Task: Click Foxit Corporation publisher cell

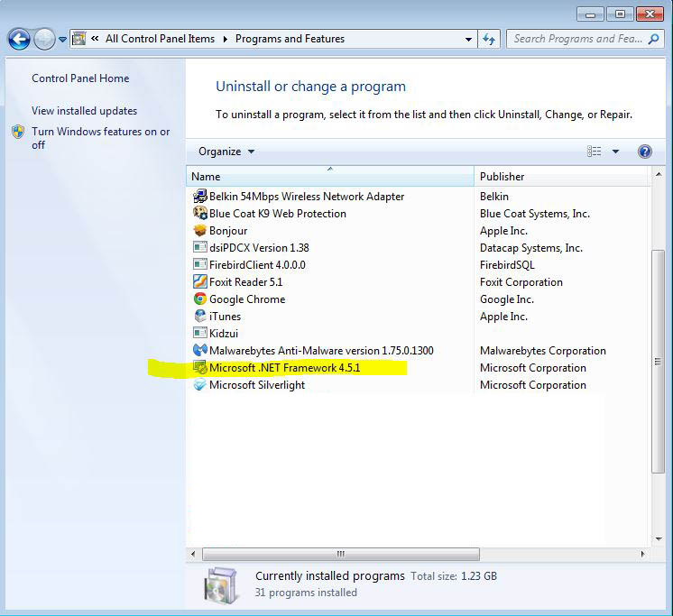Action: pyautogui.click(x=521, y=282)
